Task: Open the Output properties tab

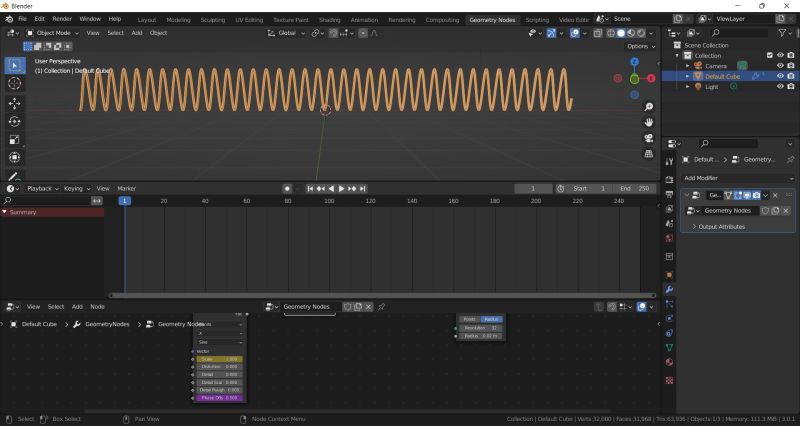Action: click(669, 194)
